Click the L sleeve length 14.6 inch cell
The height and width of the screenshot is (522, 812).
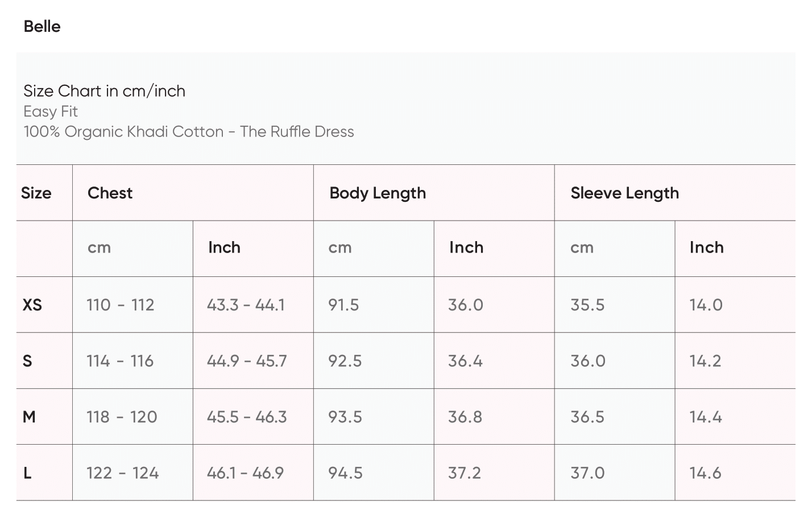pos(705,473)
